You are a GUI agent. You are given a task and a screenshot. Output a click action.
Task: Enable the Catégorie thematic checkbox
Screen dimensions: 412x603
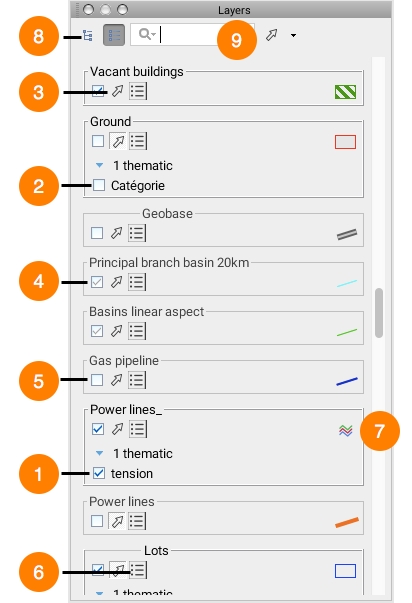99,185
